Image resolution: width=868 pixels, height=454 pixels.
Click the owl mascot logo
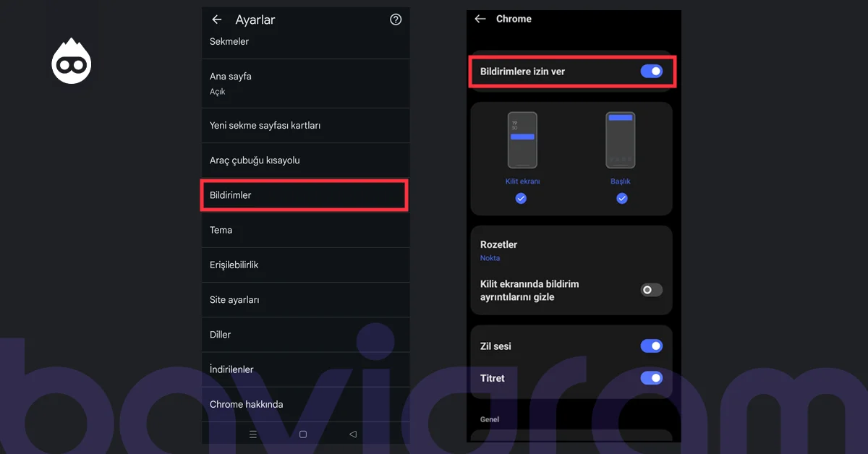coord(71,61)
